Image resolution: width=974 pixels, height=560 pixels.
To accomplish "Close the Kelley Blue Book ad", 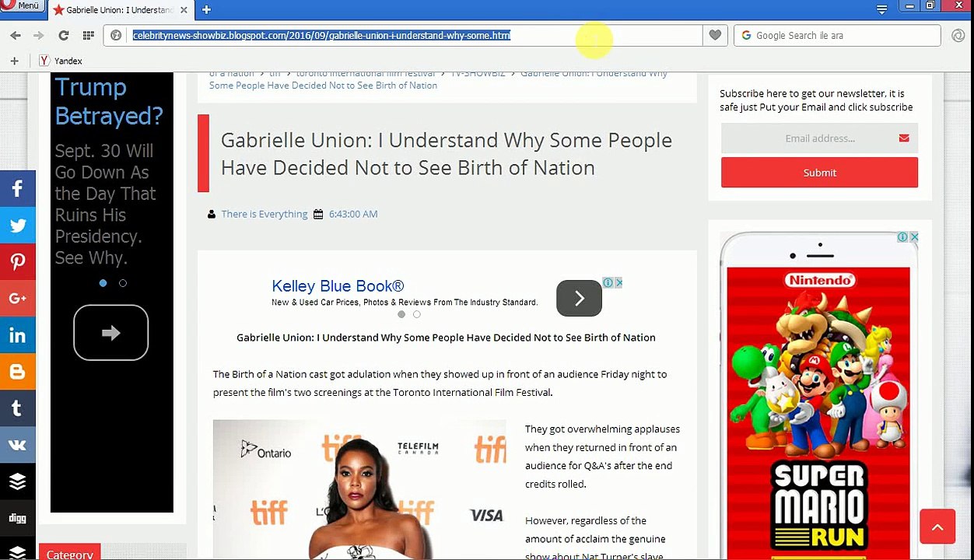I will coord(618,282).
